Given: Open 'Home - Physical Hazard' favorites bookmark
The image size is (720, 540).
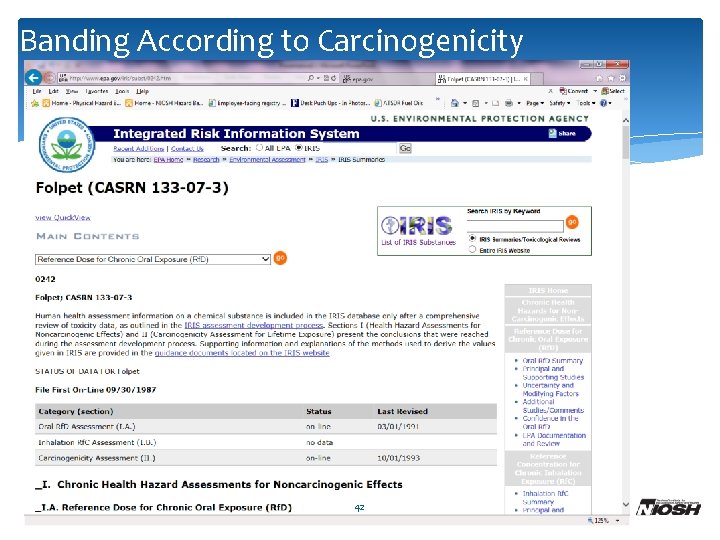Looking at the screenshot, I should click(x=81, y=103).
